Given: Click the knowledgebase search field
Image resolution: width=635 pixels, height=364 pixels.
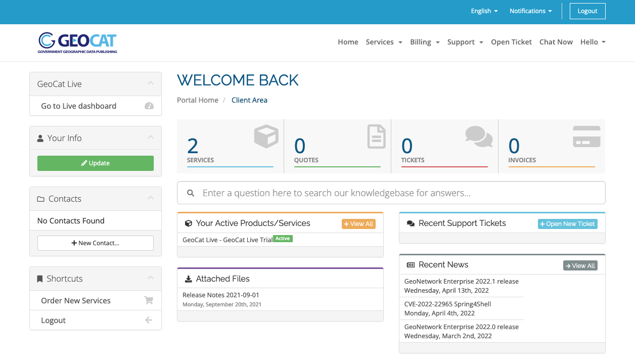Looking at the screenshot, I should click(391, 193).
